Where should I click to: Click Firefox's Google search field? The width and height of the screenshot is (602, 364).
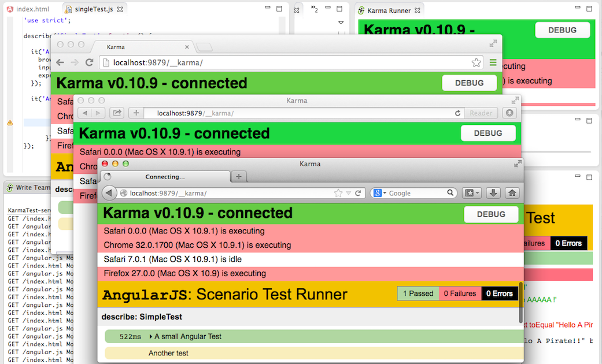coord(416,193)
